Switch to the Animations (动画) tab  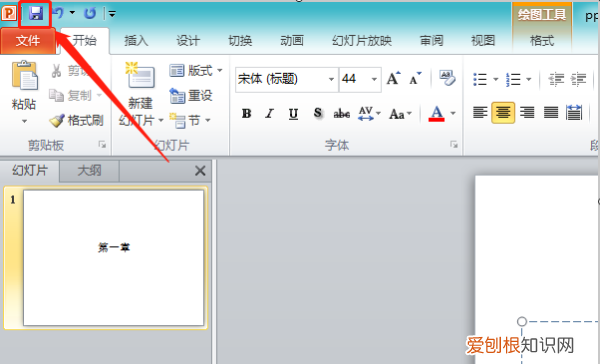click(x=292, y=41)
